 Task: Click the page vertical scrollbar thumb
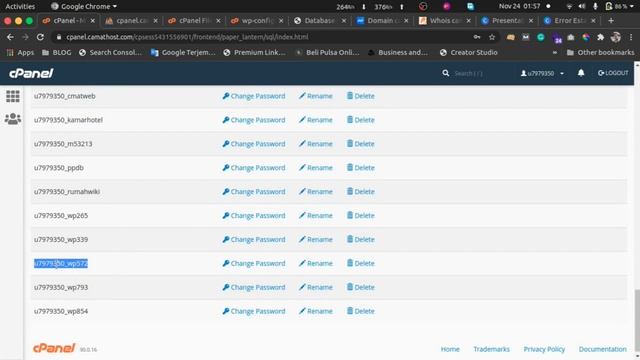pyautogui.click(x=637, y=319)
